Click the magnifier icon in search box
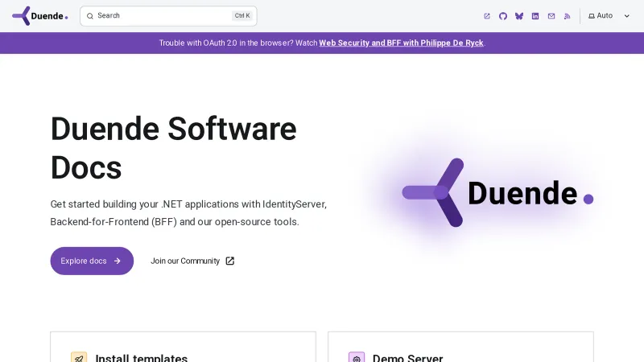Image resolution: width=644 pixels, height=362 pixels. point(90,16)
